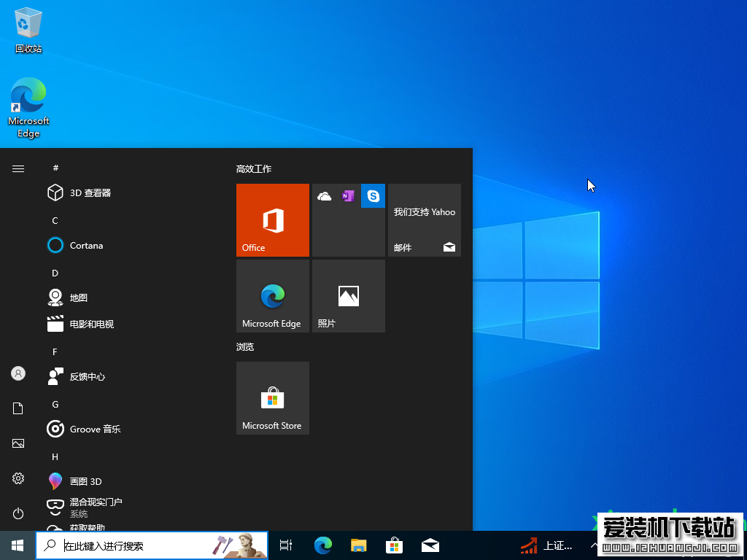
Task: Click the 高效工作 tile group heading
Action: pos(254,169)
